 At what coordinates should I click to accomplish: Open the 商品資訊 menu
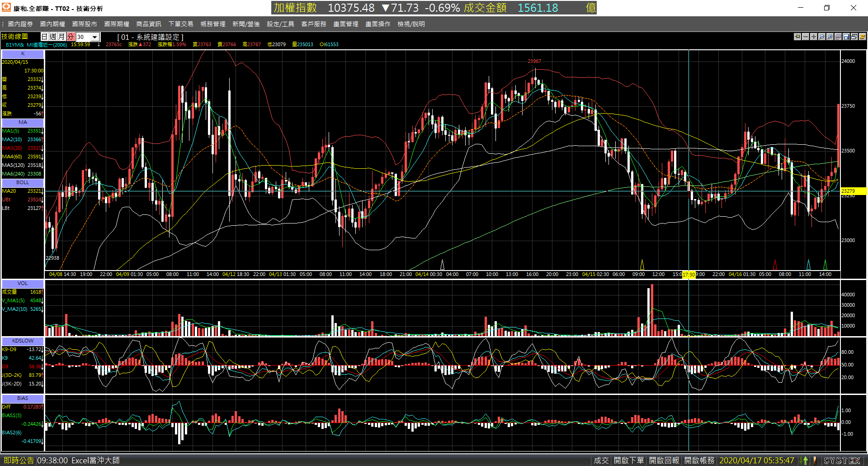tap(149, 24)
